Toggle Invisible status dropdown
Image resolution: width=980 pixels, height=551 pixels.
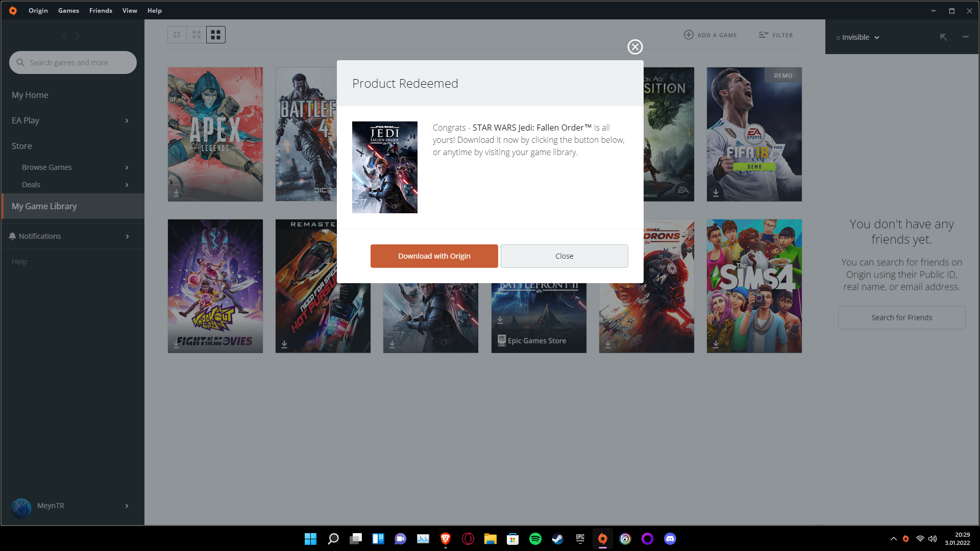click(x=876, y=38)
